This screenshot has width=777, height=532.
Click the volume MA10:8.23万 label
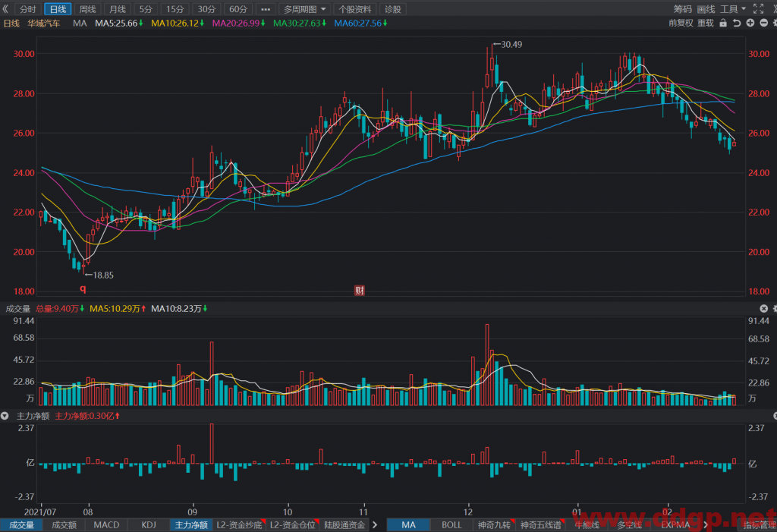click(179, 308)
